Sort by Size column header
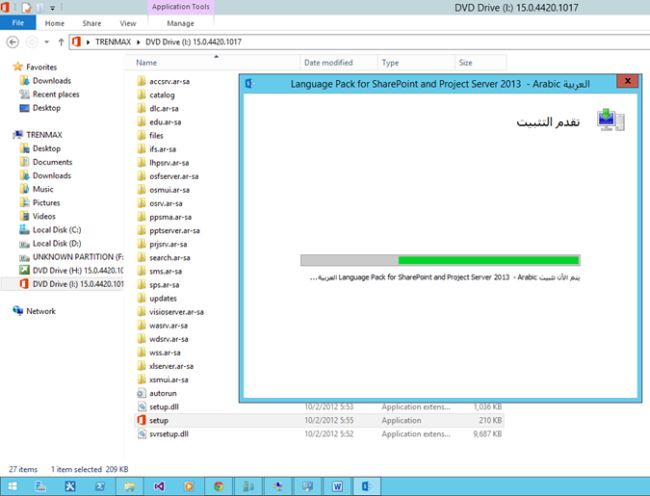Screen dimensions: 650x496 coord(465,63)
